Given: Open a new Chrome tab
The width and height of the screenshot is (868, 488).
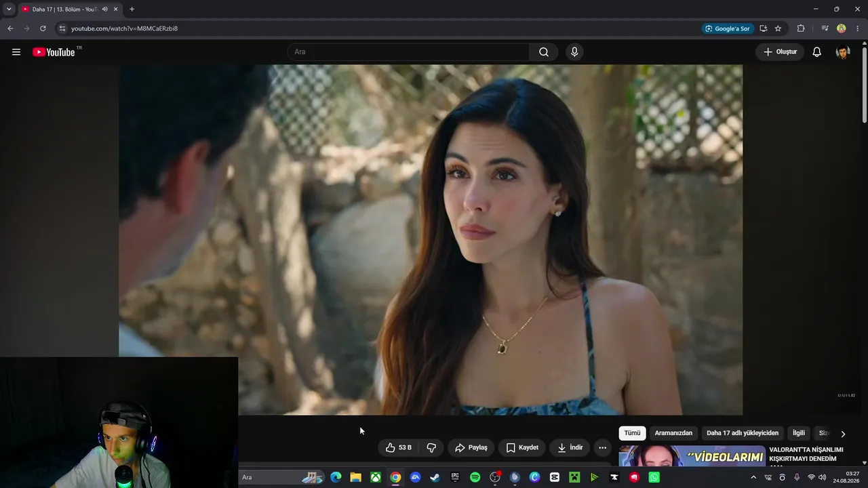Looking at the screenshot, I should (132, 9).
